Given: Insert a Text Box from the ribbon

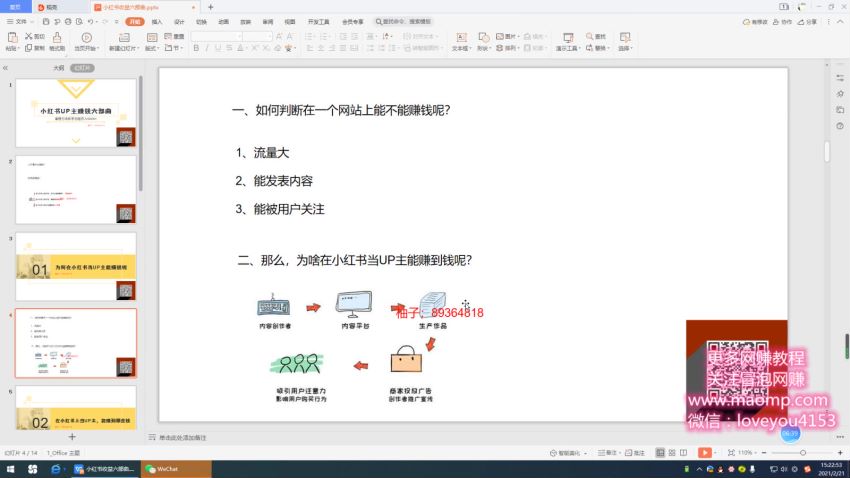Looking at the screenshot, I should point(461,37).
